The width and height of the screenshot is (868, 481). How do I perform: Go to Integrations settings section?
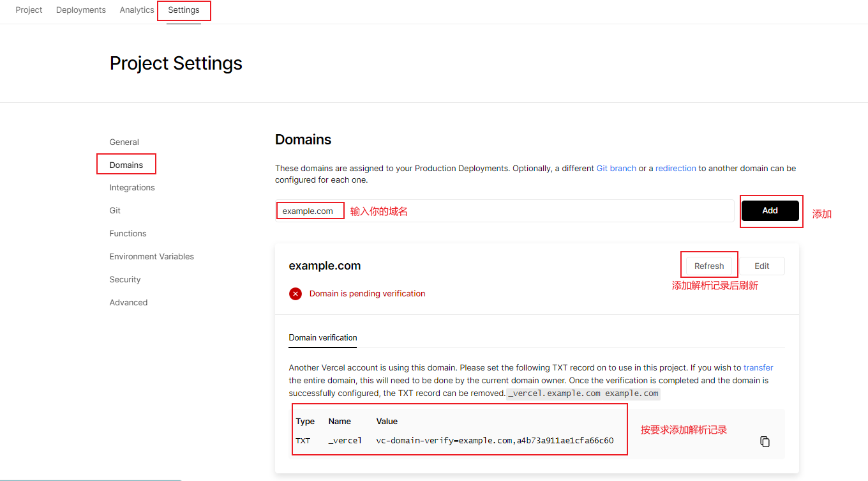[x=132, y=188]
